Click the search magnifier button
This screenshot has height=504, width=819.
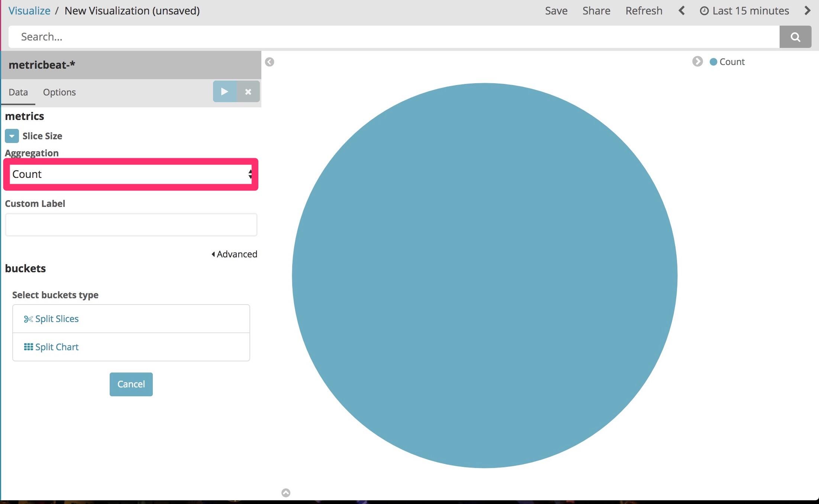click(795, 37)
